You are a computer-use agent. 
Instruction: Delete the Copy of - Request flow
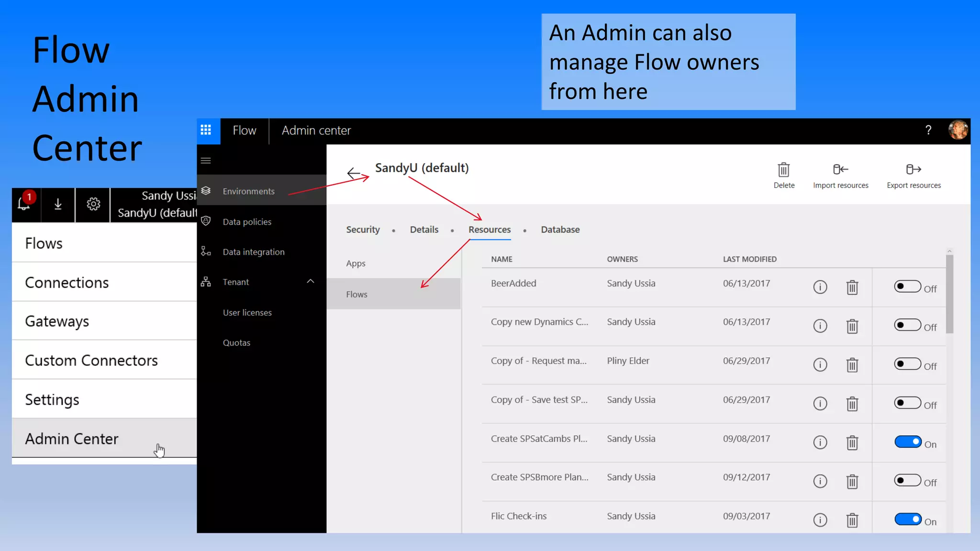852,365
